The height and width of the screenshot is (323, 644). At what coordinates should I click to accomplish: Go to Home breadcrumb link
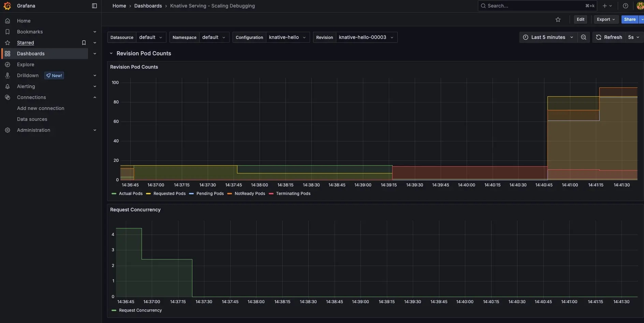pyautogui.click(x=119, y=6)
